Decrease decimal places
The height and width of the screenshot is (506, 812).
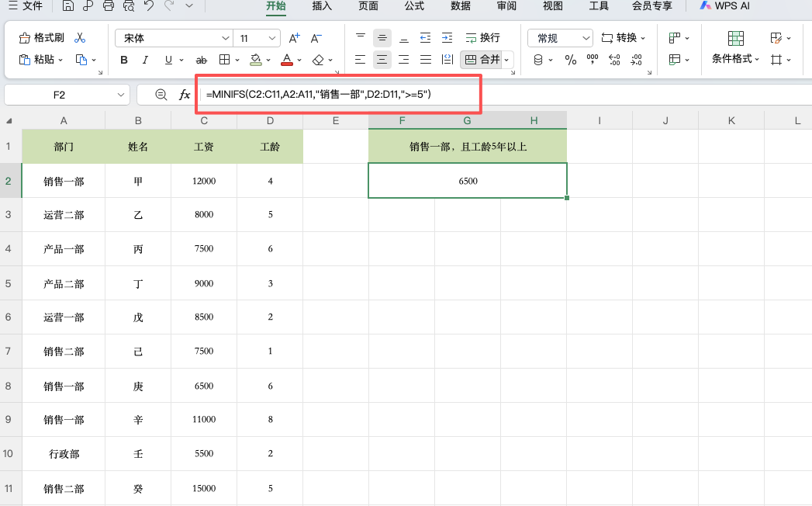click(637, 60)
